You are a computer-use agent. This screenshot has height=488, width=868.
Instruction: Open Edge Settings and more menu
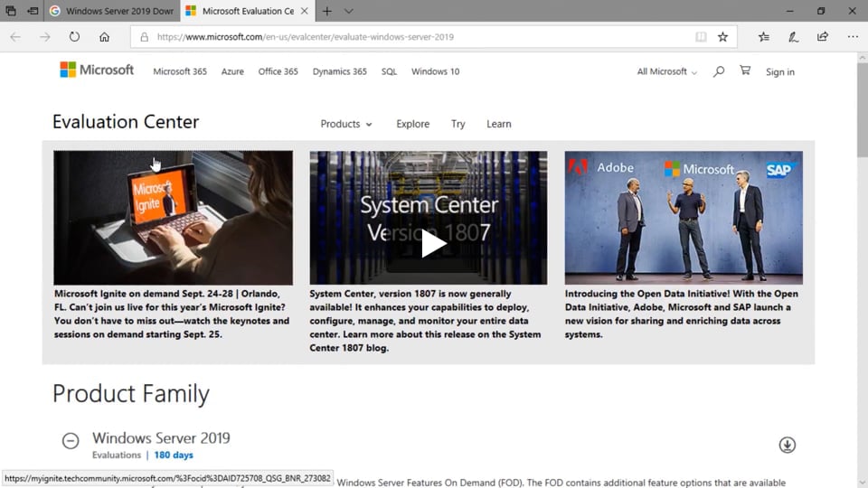853,37
